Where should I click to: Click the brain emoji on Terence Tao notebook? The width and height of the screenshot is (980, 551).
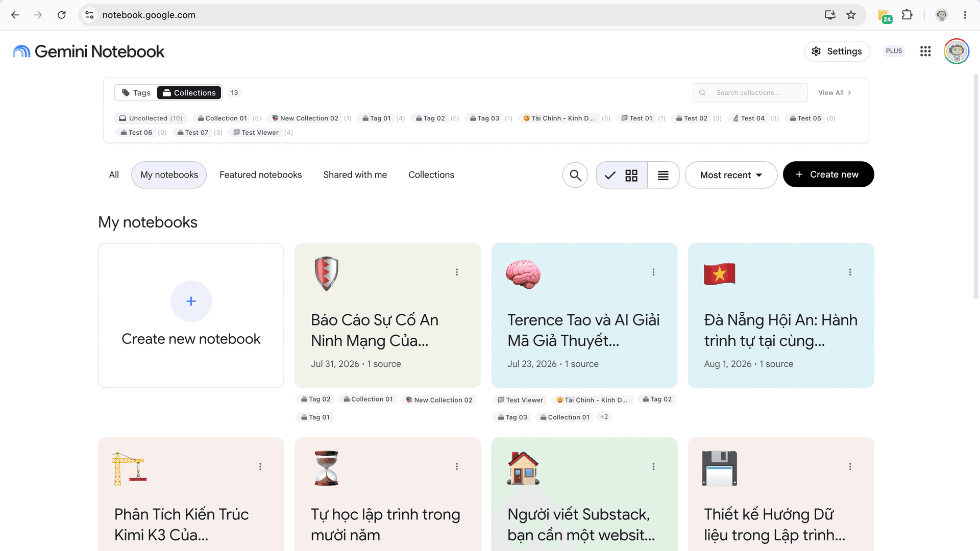click(x=523, y=274)
